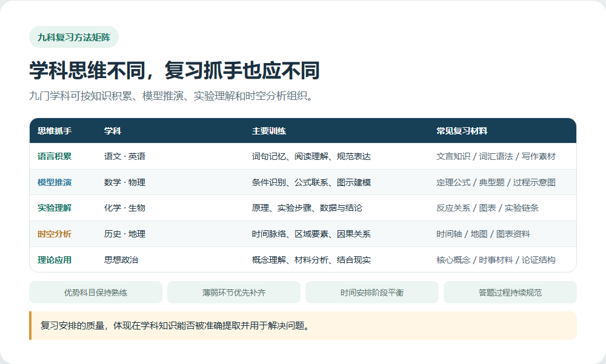Click the 学科 column header
This screenshot has width=606, height=364.
click(113, 131)
